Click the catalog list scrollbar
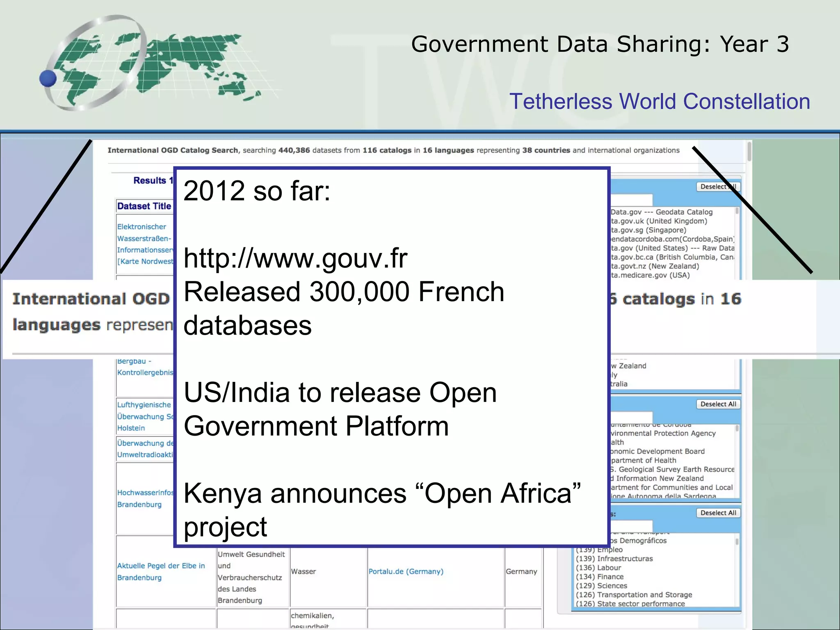The image size is (840, 630). pos(737,211)
